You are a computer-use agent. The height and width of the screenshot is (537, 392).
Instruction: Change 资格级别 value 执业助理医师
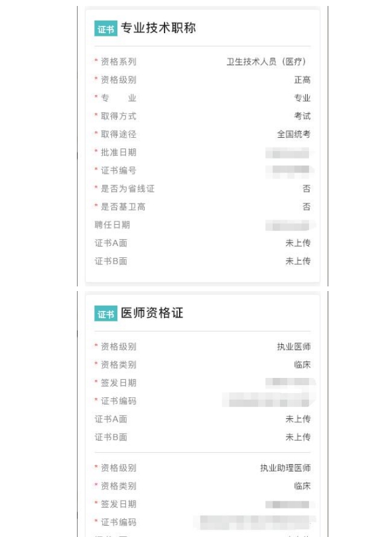285,468
